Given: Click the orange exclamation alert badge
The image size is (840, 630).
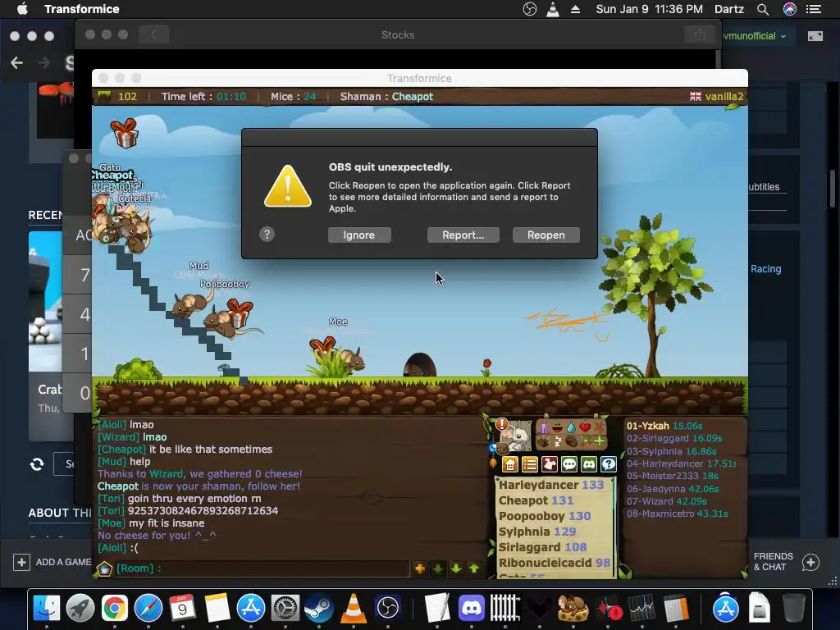Looking at the screenshot, I should pyautogui.click(x=501, y=424).
